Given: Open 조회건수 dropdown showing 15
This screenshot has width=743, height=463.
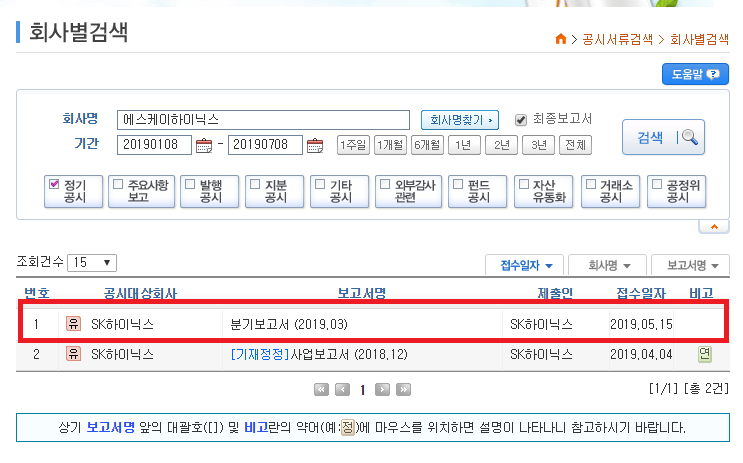Looking at the screenshot, I should (x=92, y=263).
